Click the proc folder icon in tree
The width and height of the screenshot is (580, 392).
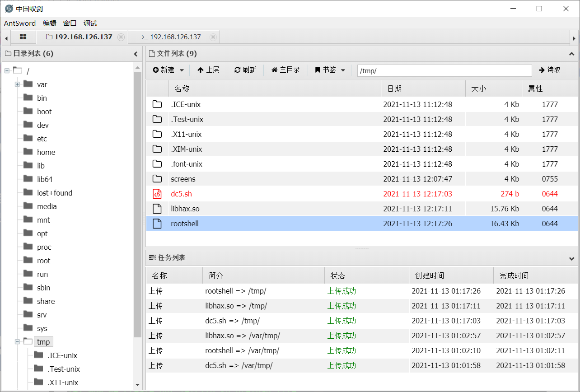[x=28, y=247]
